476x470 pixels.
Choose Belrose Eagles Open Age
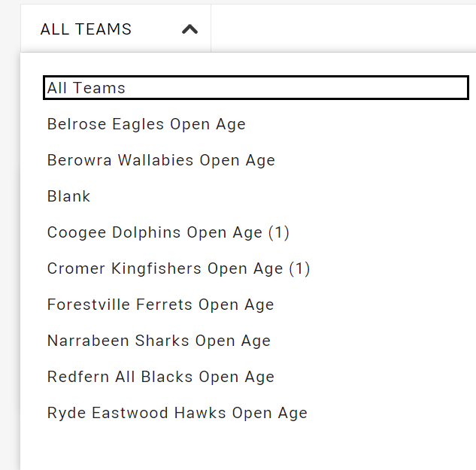point(147,124)
